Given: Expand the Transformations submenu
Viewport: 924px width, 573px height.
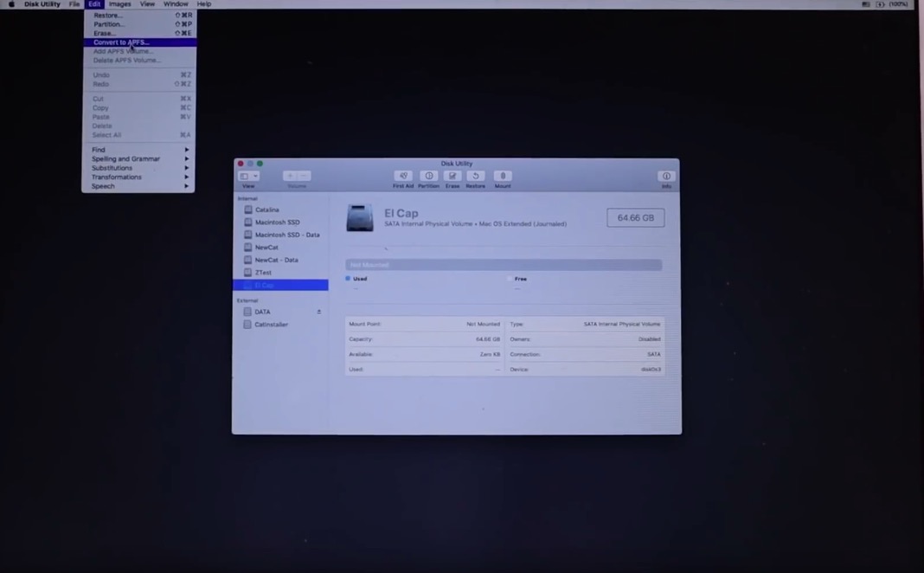Looking at the screenshot, I should pyautogui.click(x=138, y=177).
